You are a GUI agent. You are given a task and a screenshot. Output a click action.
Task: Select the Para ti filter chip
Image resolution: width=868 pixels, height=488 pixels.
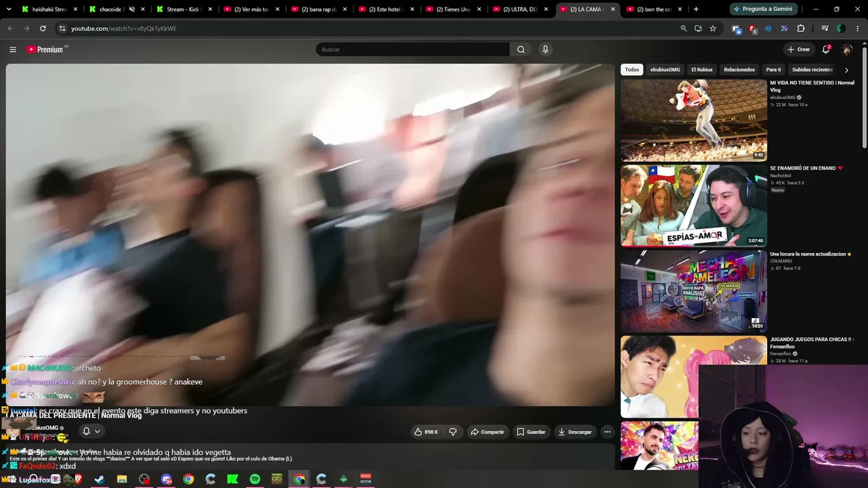pyautogui.click(x=774, y=70)
